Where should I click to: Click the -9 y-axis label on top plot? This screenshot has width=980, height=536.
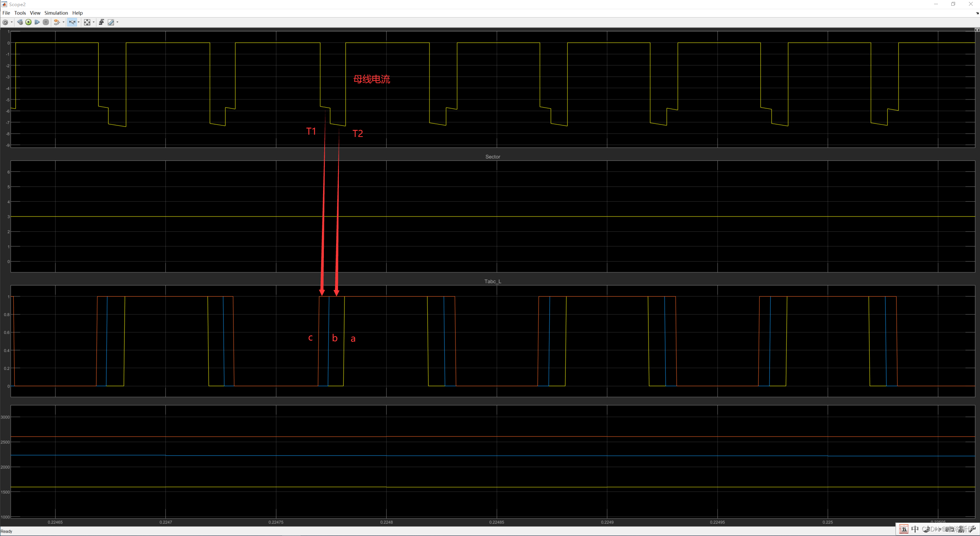coord(8,146)
